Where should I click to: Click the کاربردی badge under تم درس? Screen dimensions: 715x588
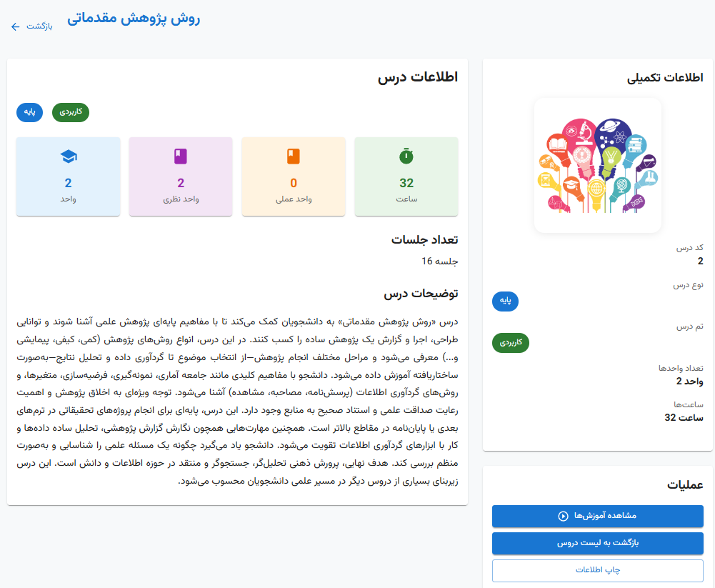tap(510, 343)
